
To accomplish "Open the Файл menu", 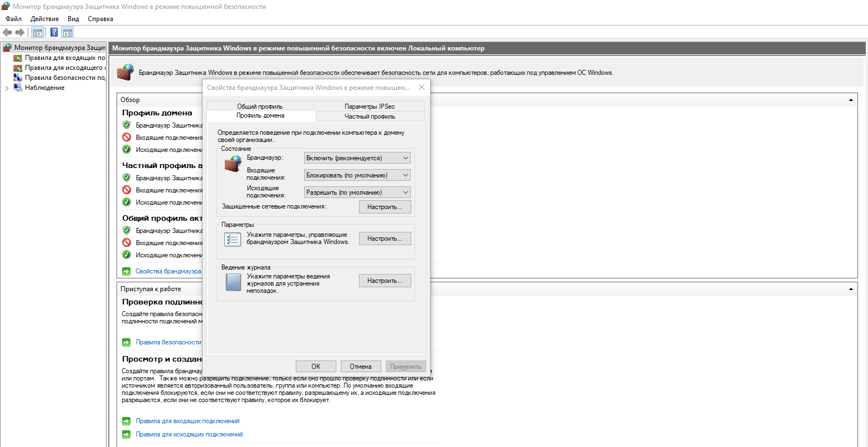I will [x=13, y=19].
